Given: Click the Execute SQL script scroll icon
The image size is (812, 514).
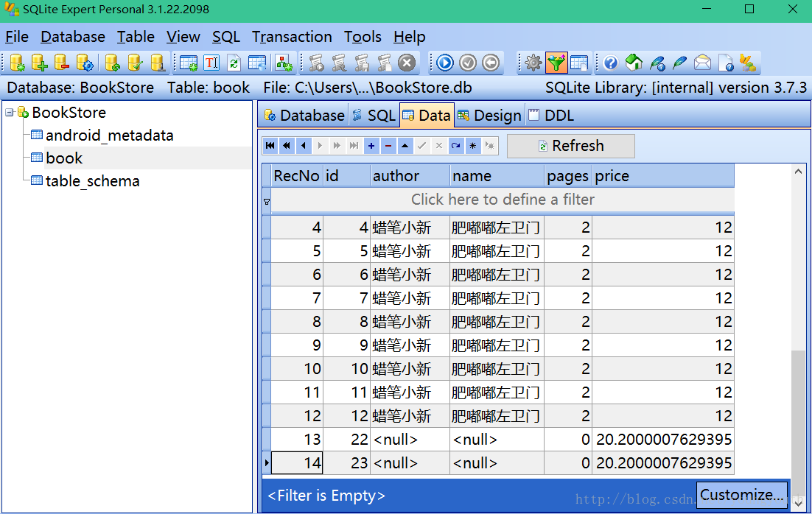Looking at the screenshot, I should pyautogui.click(x=316, y=63).
